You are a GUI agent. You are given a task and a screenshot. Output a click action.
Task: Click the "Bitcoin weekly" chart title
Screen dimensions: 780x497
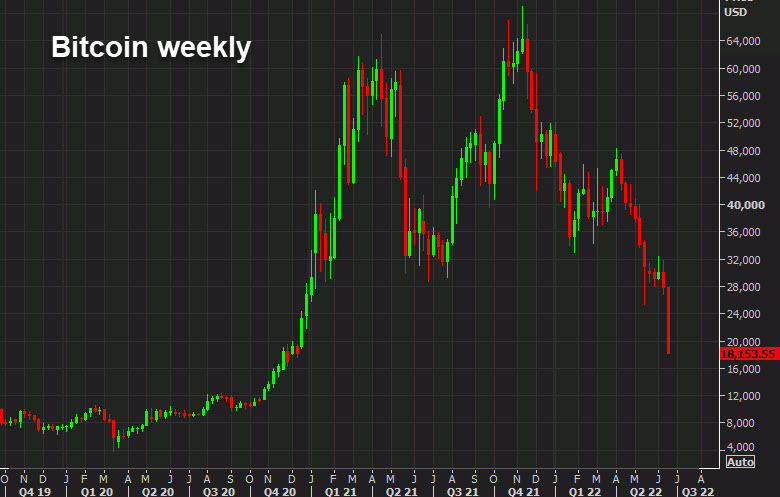pyautogui.click(x=151, y=48)
